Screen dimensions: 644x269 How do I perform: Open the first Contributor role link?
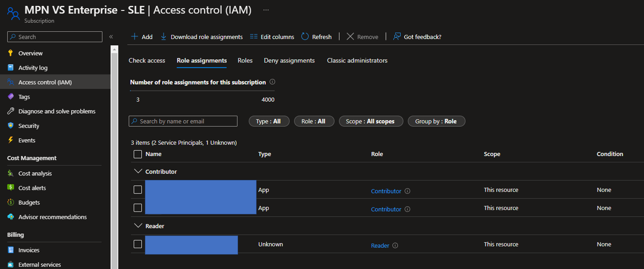pyautogui.click(x=386, y=191)
